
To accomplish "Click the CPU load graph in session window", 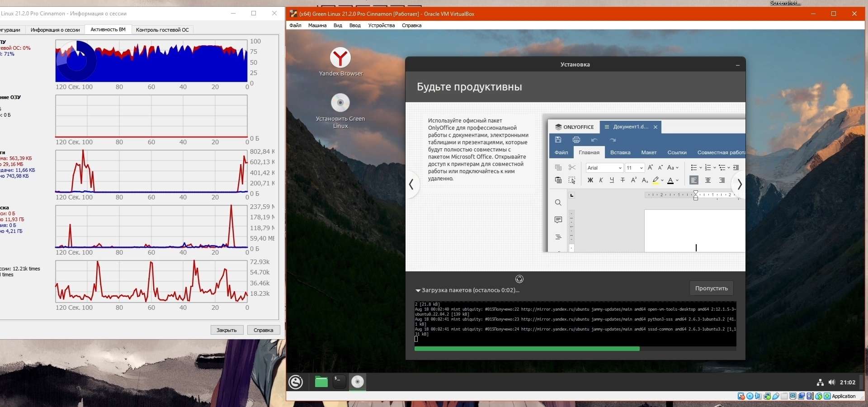I will pos(151,61).
